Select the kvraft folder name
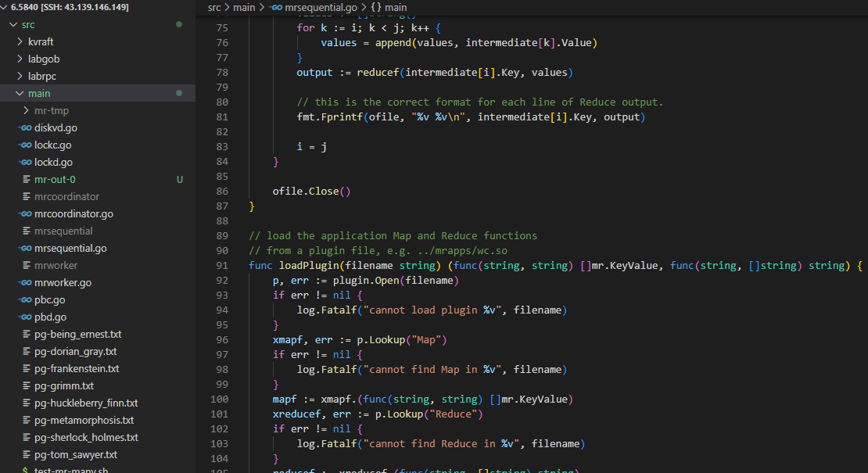The height and width of the screenshot is (473, 868). [41, 41]
